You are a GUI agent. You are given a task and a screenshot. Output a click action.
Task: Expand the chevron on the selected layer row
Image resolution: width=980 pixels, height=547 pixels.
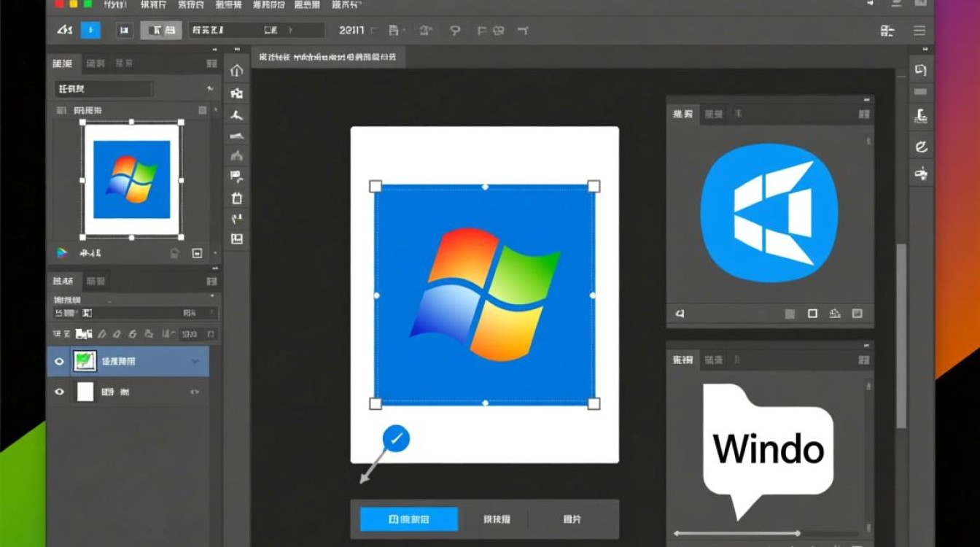195,362
